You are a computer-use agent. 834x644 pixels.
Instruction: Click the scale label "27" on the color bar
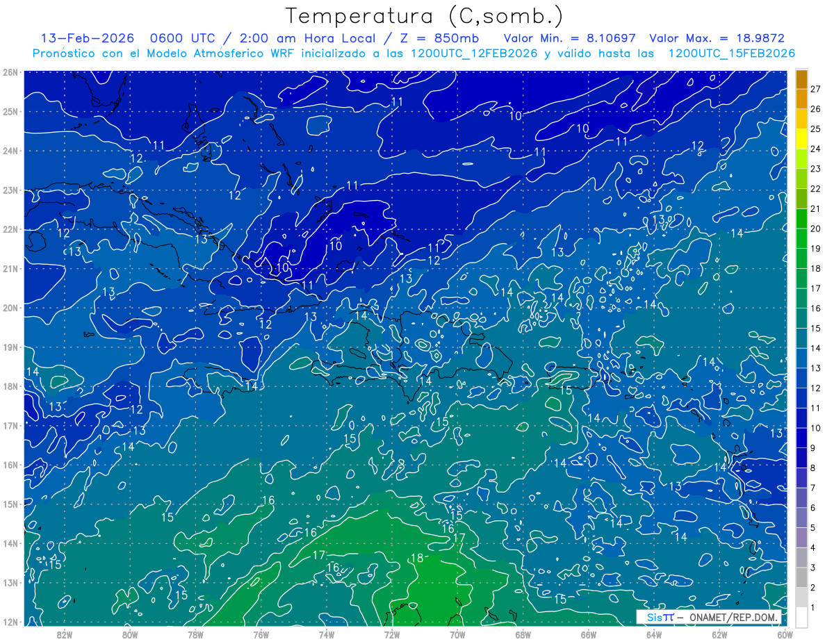tap(815, 89)
